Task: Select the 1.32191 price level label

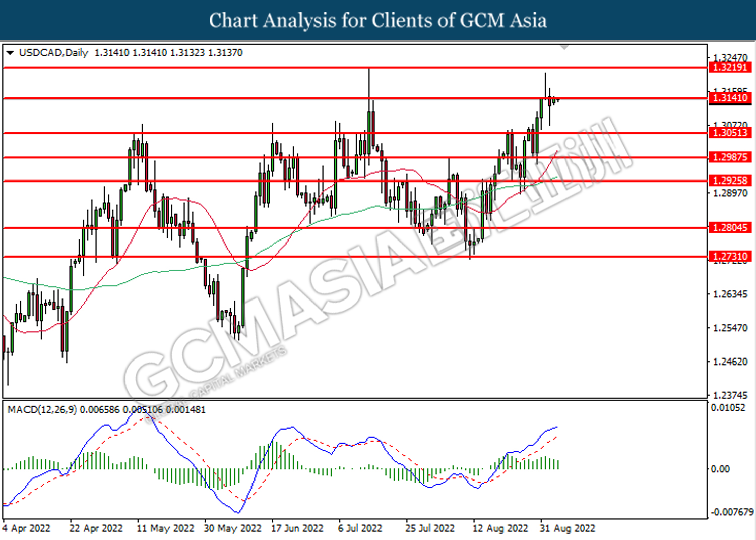Action: coord(730,67)
